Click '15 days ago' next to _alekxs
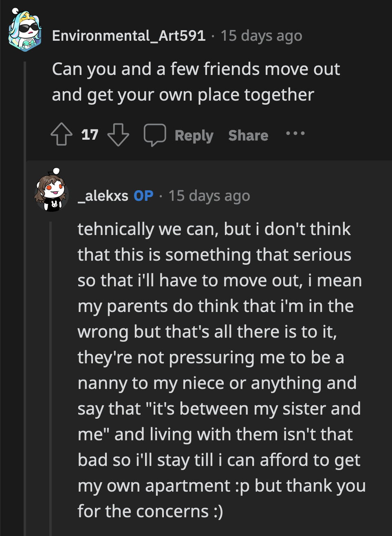Image resolution: width=392 pixels, height=536 pixels. 210,196
